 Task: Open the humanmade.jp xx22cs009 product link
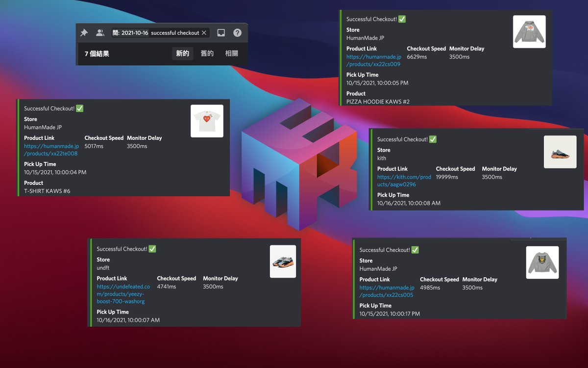(x=374, y=60)
